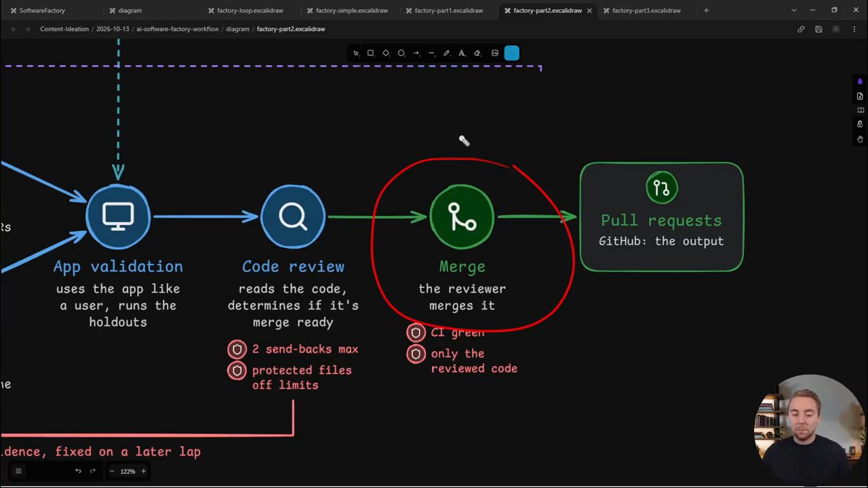Click 'protected files off limits' text

pos(302,378)
